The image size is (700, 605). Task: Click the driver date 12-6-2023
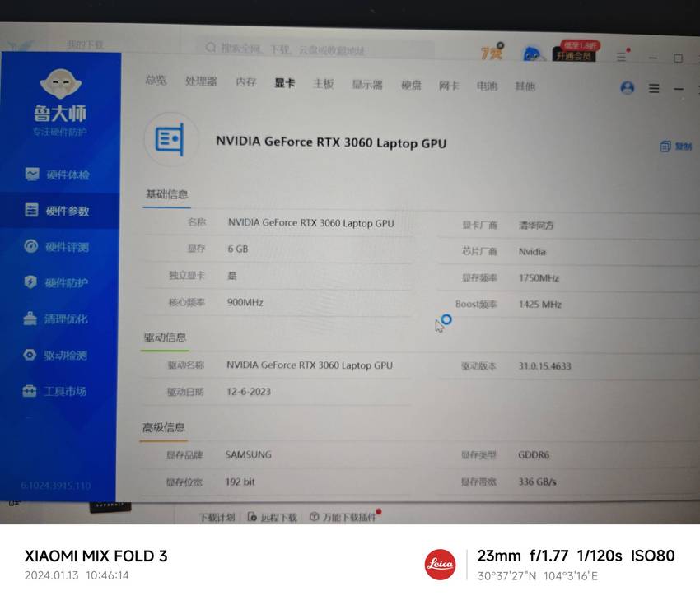click(x=249, y=391)
